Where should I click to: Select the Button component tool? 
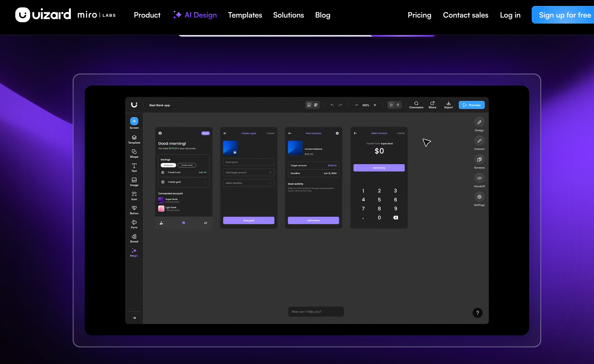tap(134, 210)
